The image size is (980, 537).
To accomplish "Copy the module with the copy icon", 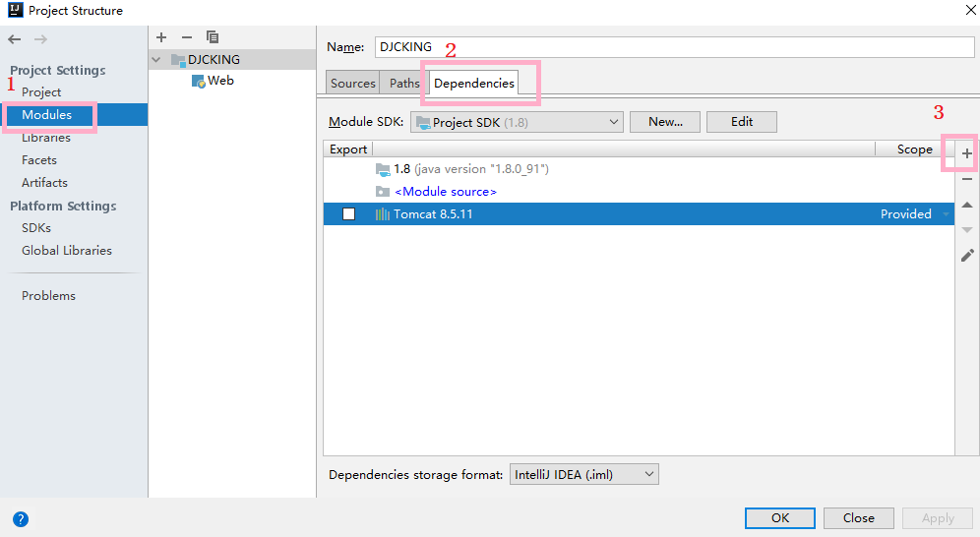I will (213, 37).
